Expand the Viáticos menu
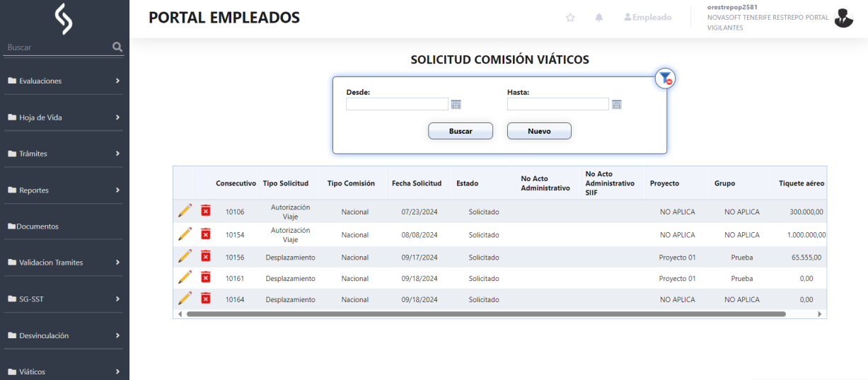This screenshot has width=868, height=380. (64, 372)
